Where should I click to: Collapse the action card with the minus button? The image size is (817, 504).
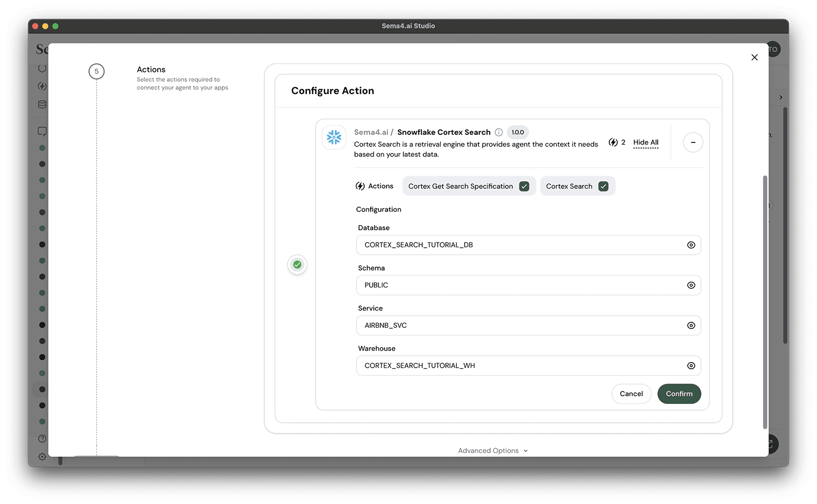point(693,142)
